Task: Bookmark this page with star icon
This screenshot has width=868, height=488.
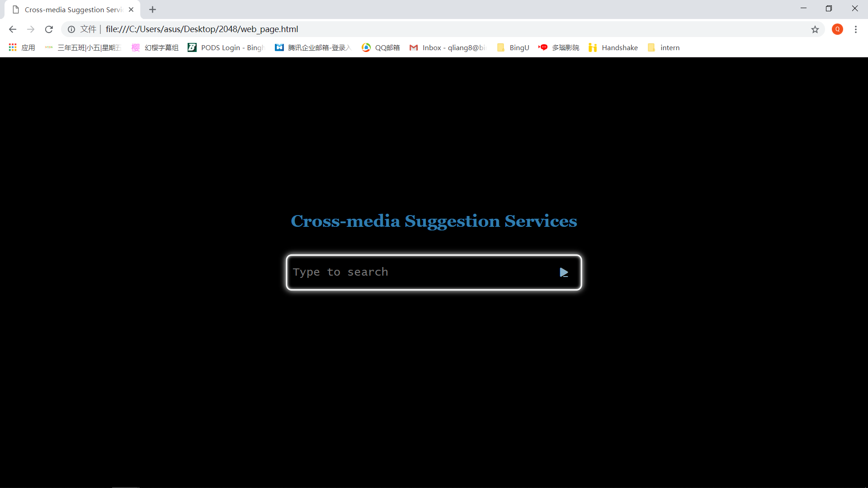Action: coord(815,29)
